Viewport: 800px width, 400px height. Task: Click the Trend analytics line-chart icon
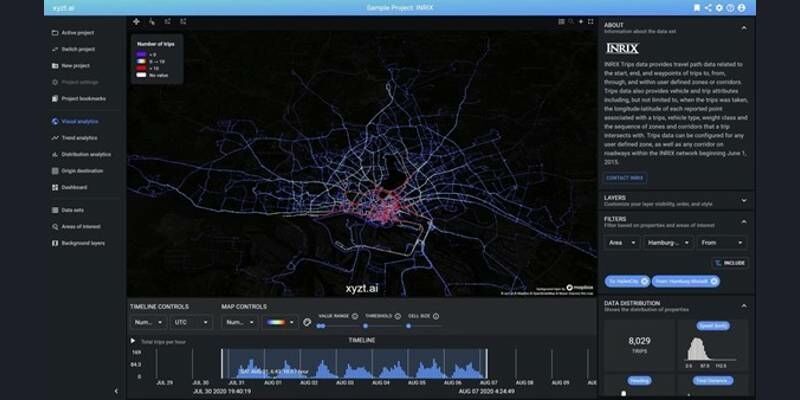pos(55,138)
